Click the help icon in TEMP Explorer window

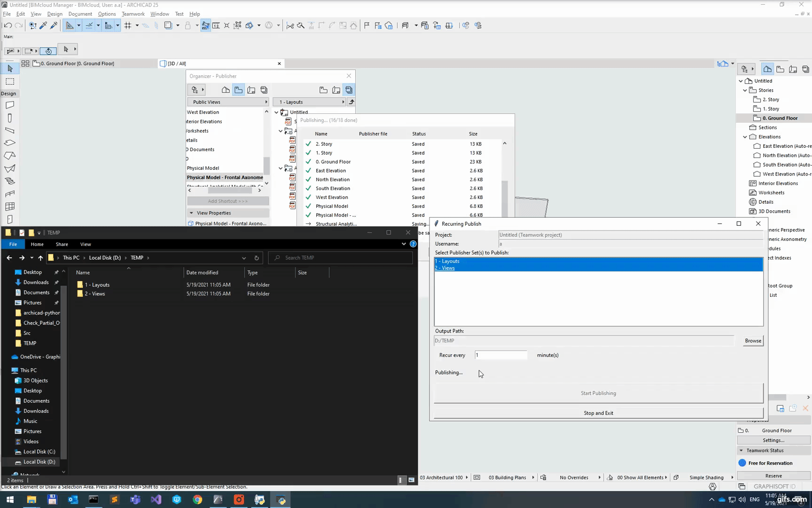tap(413, 244)
